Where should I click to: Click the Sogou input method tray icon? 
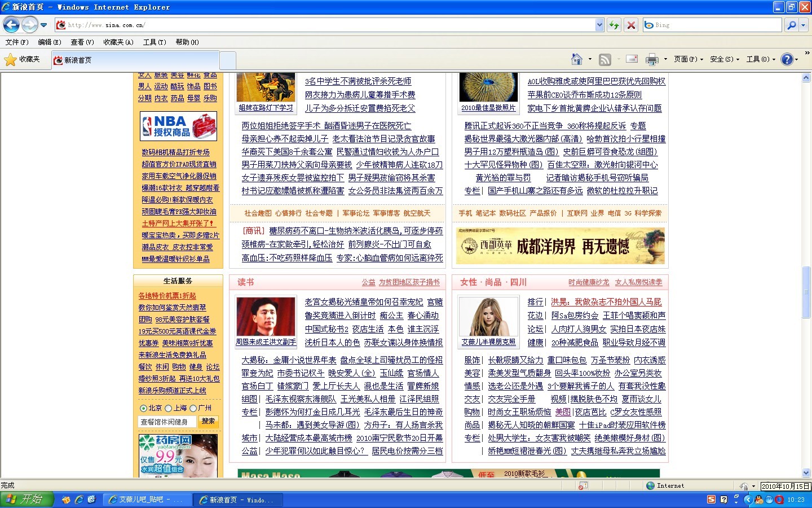pyautogui.click(x=712, y=500)
